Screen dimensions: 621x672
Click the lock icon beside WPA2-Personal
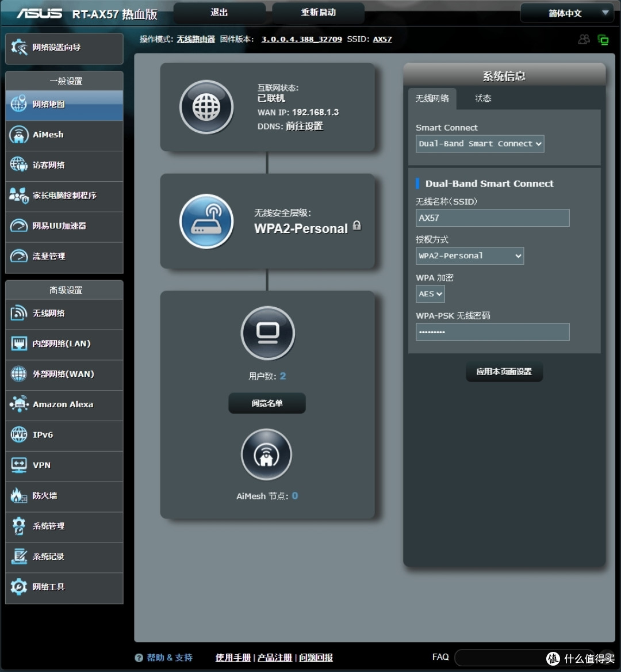coord(356,226)
